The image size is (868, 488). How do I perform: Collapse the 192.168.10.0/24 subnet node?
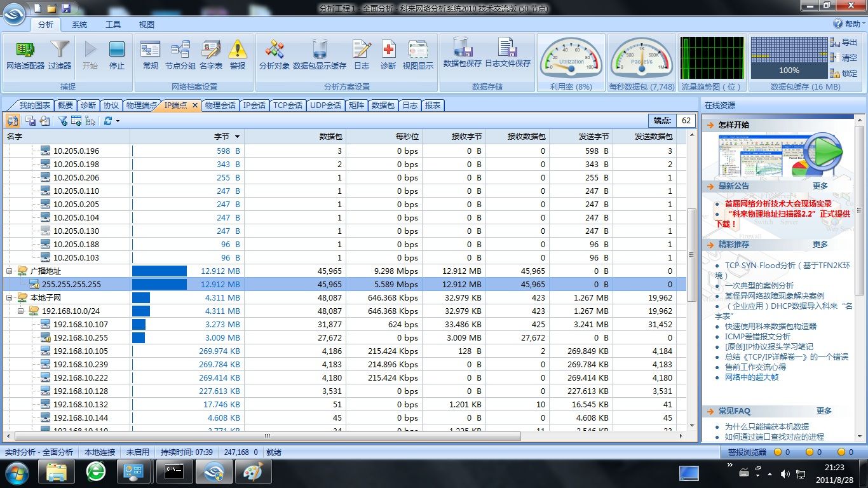(x=21, y=311)
